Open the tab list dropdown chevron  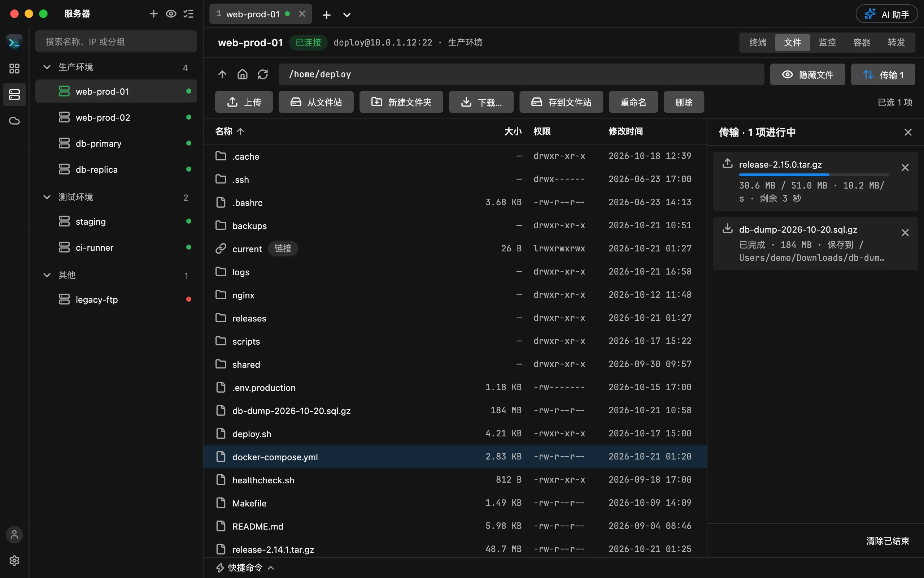347,15
